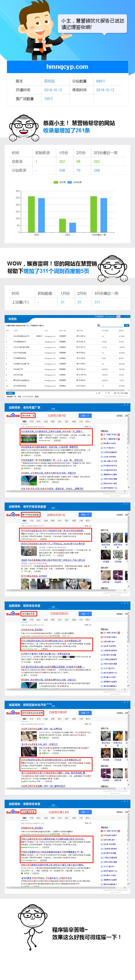Image resolution: width=135 pixels, height=980 pixels.
Task: Click the search box containing 南平纤维亚麻座套
Action: click(x=30, y=515)
